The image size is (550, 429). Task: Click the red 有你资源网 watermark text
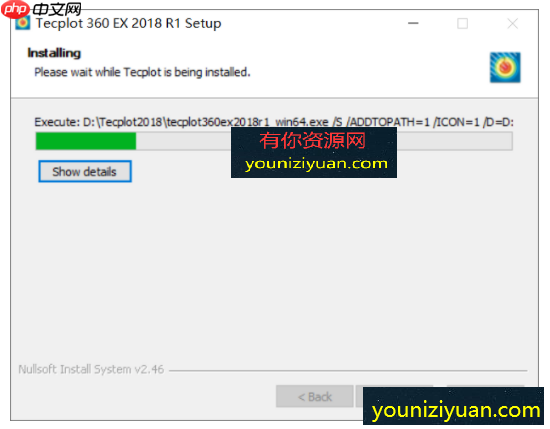[x=313, y=141]
